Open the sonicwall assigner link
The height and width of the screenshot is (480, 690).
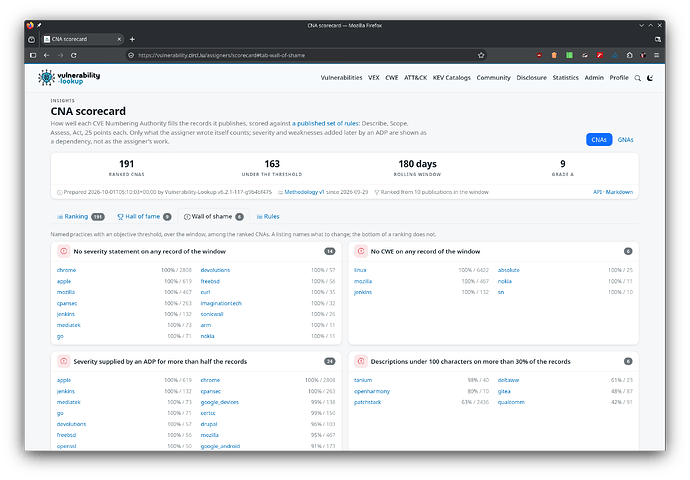[x=212, y=314]
